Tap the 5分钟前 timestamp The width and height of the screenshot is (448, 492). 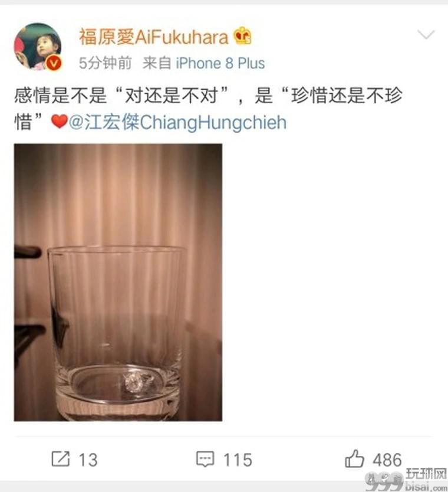click(x=106, y=63)
